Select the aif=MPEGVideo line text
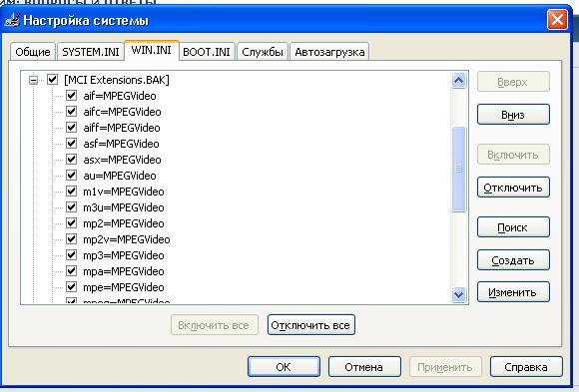 click(x=120, y=96)
